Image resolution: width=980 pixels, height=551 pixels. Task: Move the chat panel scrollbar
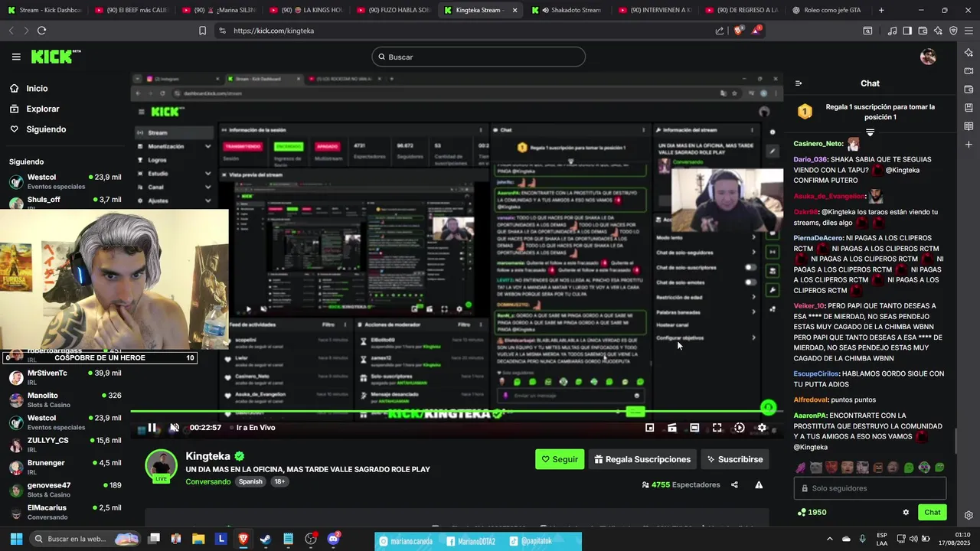coord(955,441)
